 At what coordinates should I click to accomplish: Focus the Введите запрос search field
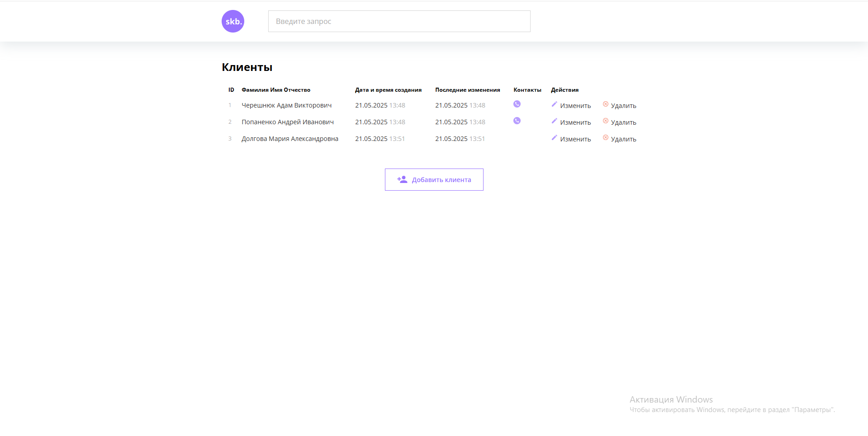(x=399, y=21)
